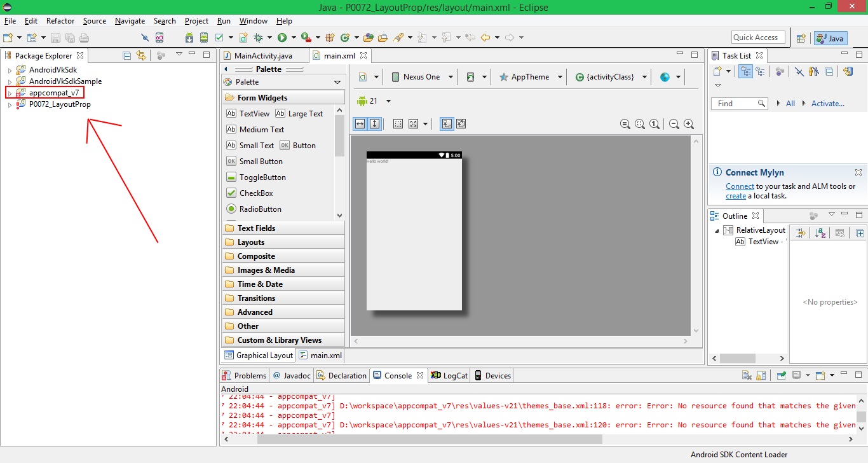Toggle Scheduled view in Task List
The width and height of the screenshot is (868, 463).
pos(760,72)
